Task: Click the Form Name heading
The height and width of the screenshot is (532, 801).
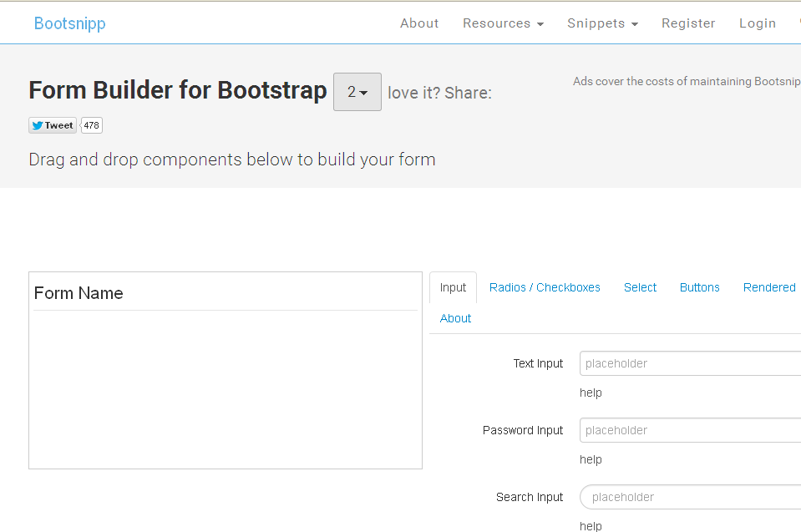Action: point(79,293)
